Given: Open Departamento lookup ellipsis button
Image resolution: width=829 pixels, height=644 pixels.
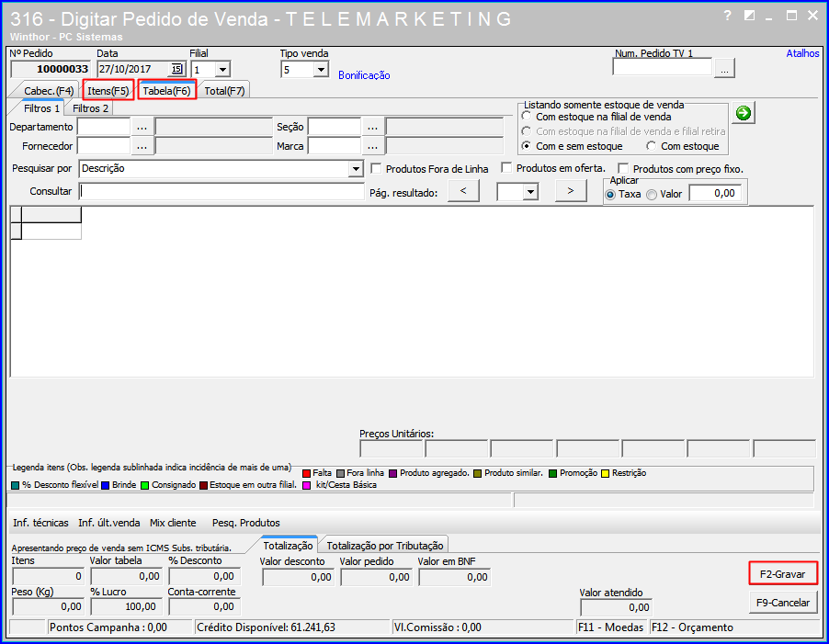Looking at the screenshot, I should point(142,128).
